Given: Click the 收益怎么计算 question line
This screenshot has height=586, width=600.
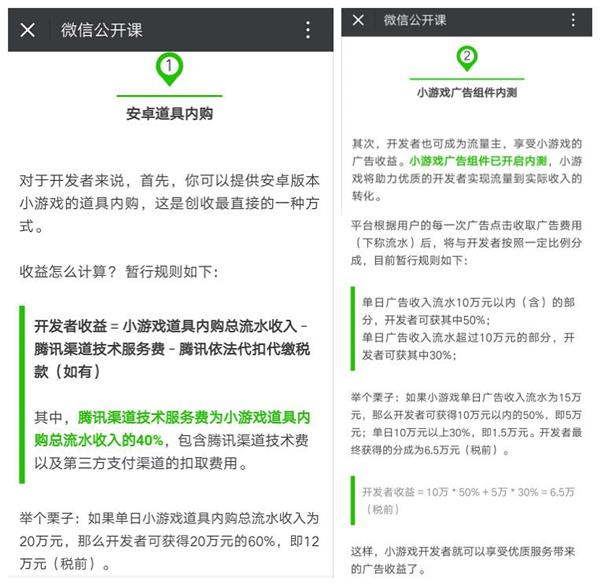Looking at the screenshot, I should coord(119,272).
